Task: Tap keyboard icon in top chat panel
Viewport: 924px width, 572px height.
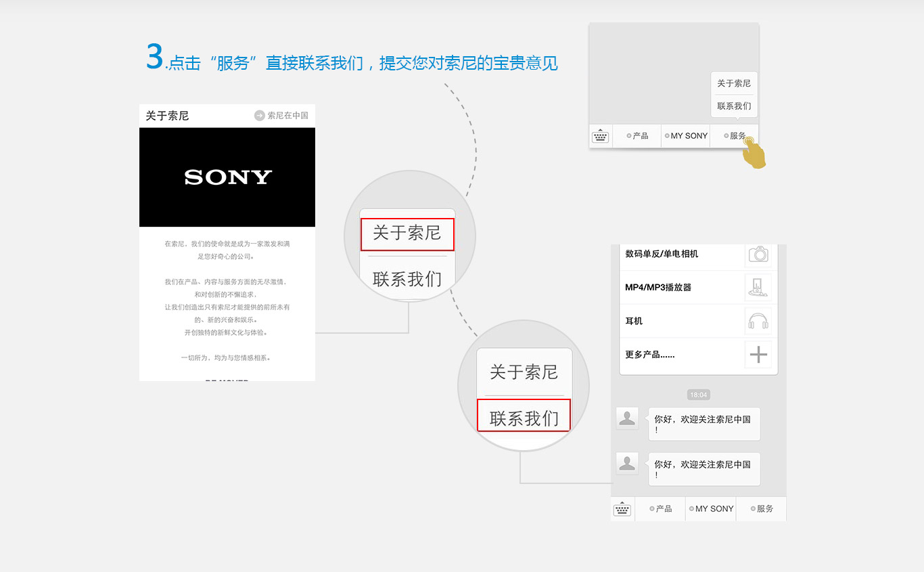Action: pyautogui.click(x=600, y=136)
